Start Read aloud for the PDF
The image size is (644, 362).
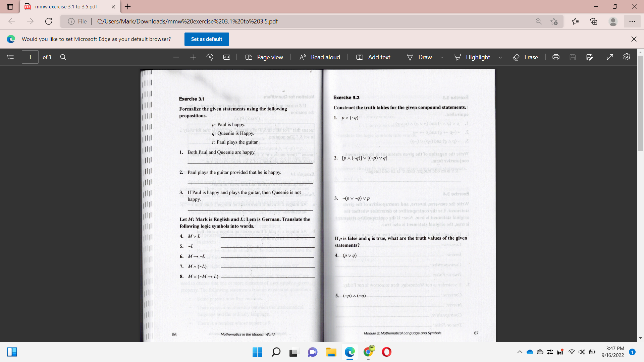coord(319,57)
